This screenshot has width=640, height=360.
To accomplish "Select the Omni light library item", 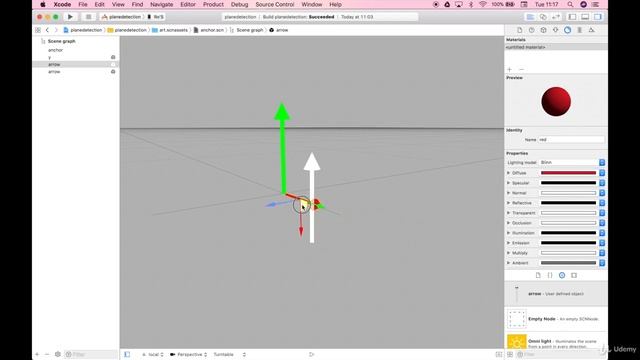I will (x=556, y=342).
